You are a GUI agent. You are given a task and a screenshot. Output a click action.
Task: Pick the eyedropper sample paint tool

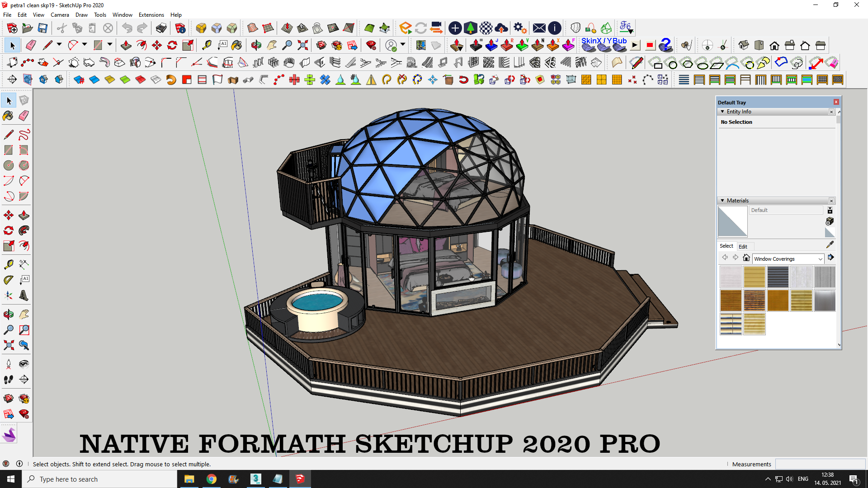pyautogui.click(x=830, y=245)
